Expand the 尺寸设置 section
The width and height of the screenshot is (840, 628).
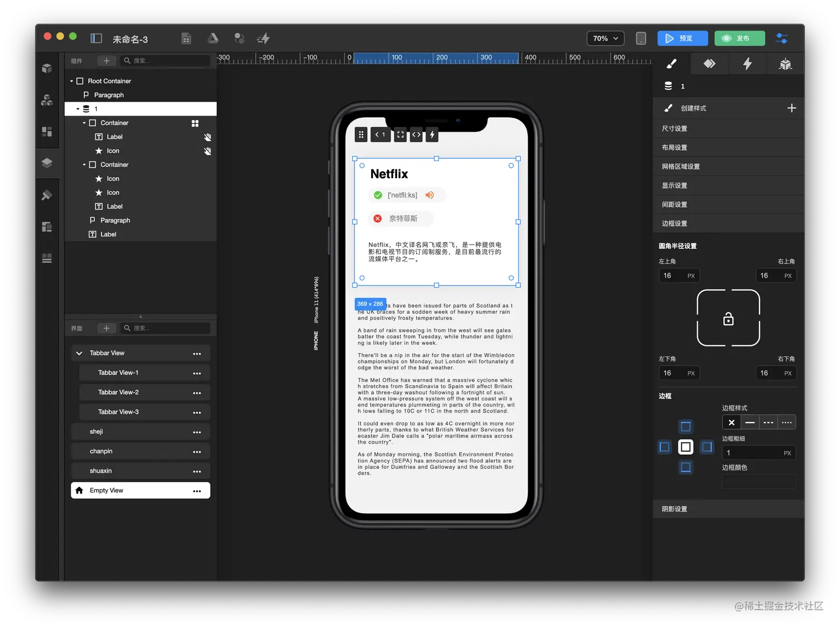pos(728,128)
